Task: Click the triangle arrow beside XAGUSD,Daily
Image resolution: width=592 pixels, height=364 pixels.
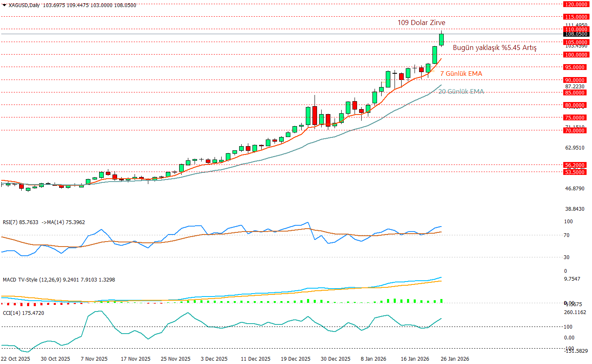Action: click(4, 5)
